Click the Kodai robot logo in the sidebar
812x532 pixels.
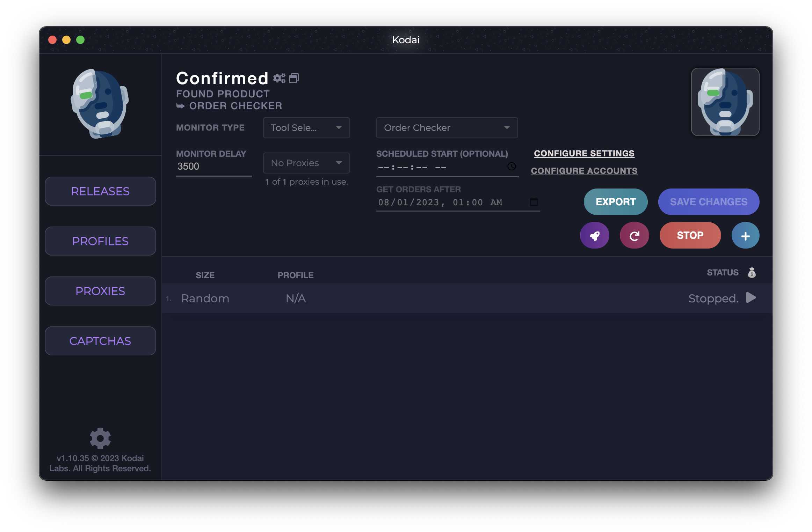point(100,104)
